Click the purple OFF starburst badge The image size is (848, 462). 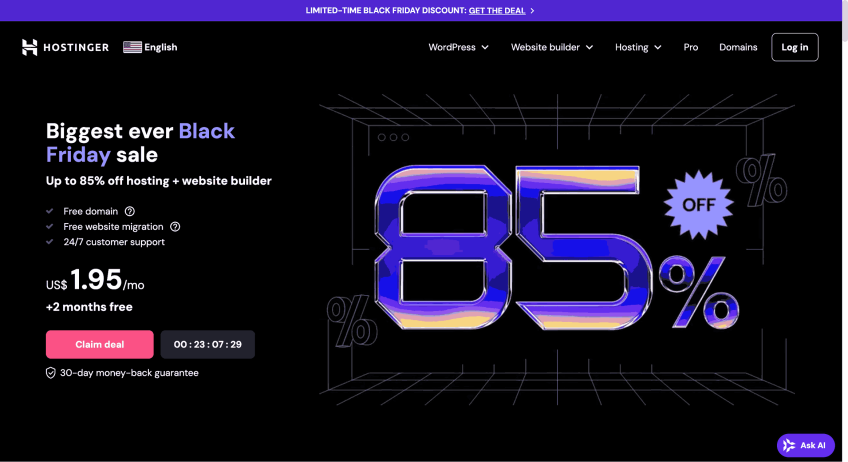[697, 205]
